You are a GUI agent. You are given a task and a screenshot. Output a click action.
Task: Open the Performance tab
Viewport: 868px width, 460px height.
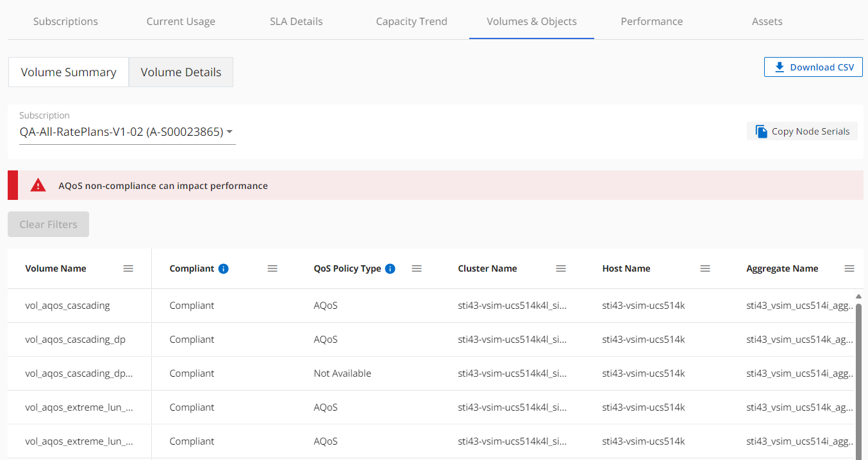click(x=651, y=21)
